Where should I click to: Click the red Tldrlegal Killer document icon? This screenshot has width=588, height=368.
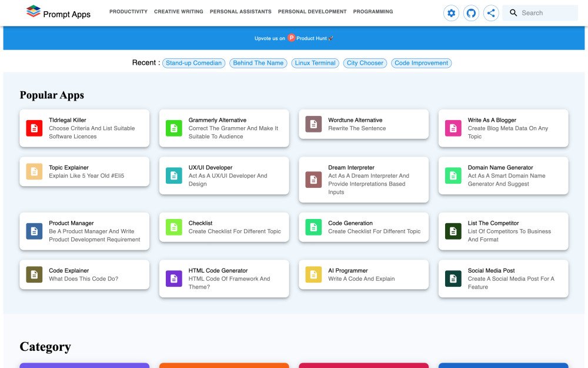(x=34, y=128)
